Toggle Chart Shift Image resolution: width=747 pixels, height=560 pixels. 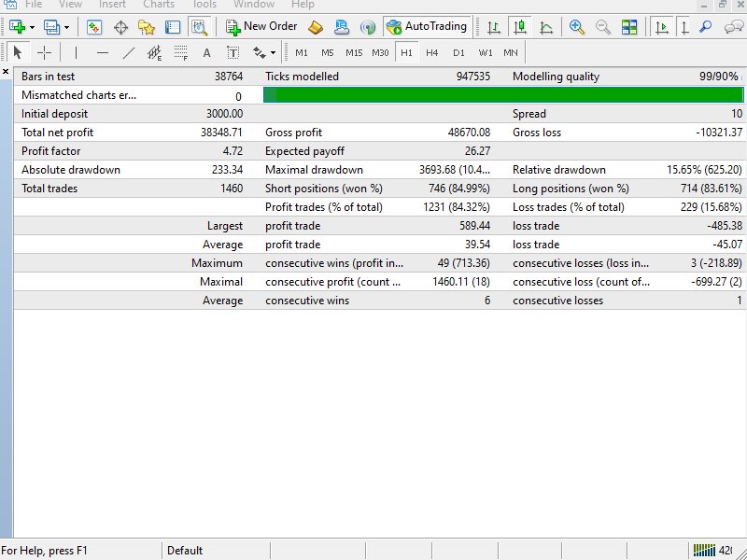(684, 27)
